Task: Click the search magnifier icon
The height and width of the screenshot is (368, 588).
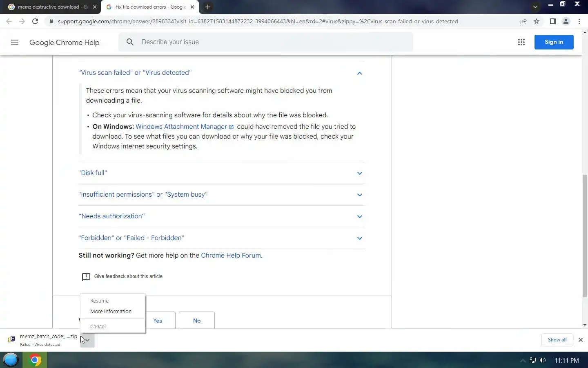Action: click(130, 42)
